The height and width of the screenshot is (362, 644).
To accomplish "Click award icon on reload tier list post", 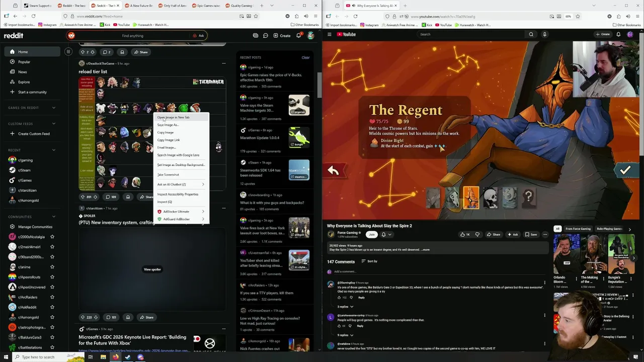I will point(128,197).
